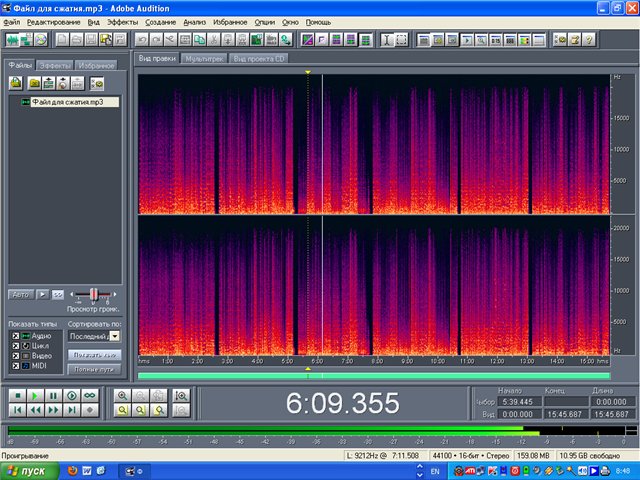Click the Авто play button
Viewport: 640px width, 480px height.
point(20,294)
